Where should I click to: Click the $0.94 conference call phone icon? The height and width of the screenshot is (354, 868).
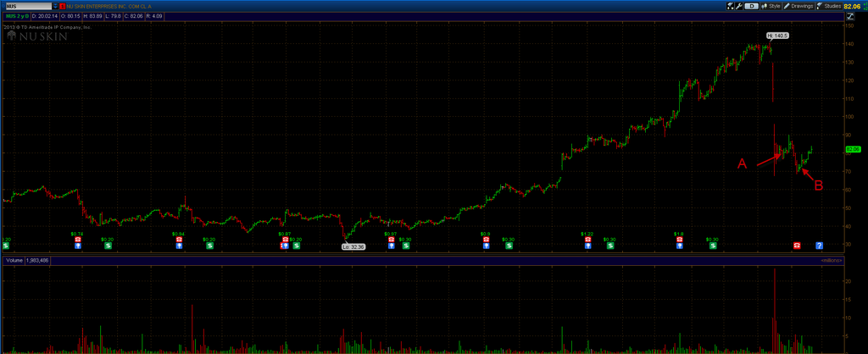(x=180, y=239)
